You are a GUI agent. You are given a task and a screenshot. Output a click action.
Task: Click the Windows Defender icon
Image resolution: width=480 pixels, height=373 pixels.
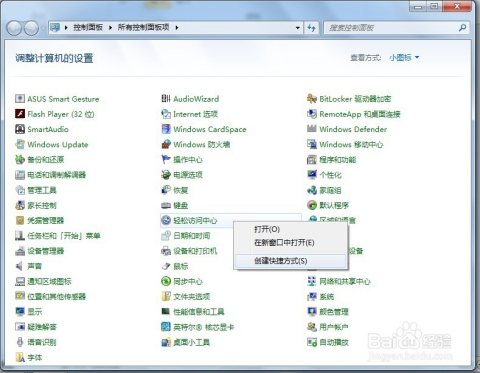tap(312, 129)
